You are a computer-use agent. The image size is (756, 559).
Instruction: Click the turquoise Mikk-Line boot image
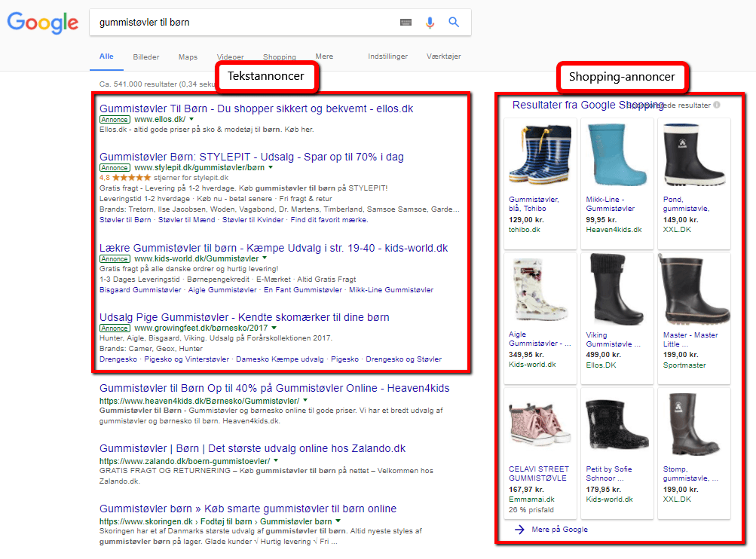coord(617,154)
